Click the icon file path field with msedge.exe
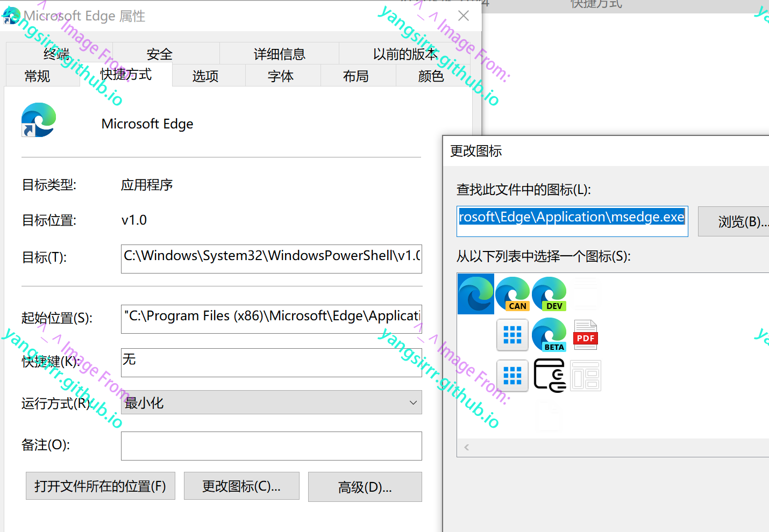 pos(572,221)
